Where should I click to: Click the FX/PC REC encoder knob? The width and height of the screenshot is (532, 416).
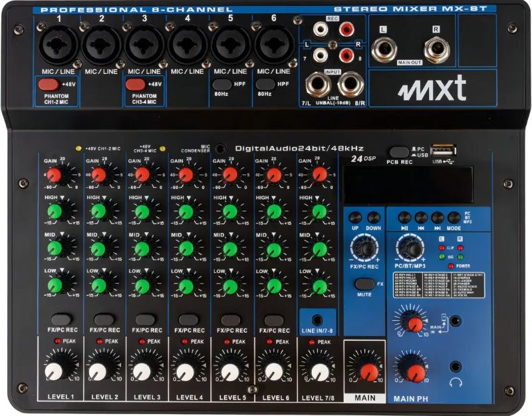pos(365,248)
